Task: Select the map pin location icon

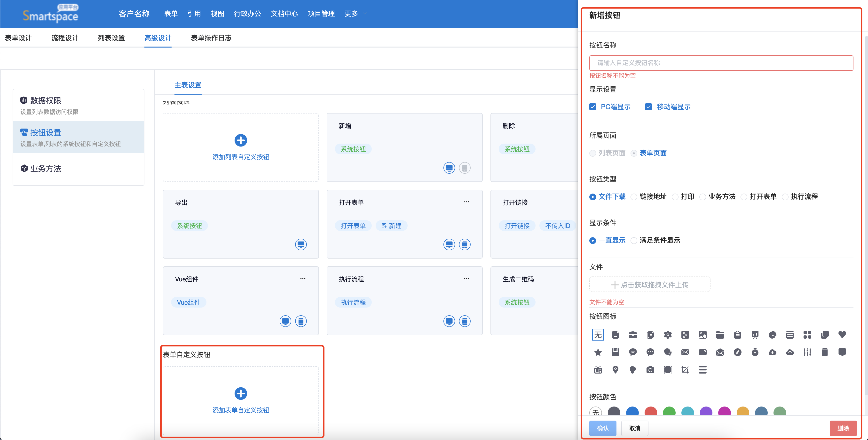Action: (615, 370)
